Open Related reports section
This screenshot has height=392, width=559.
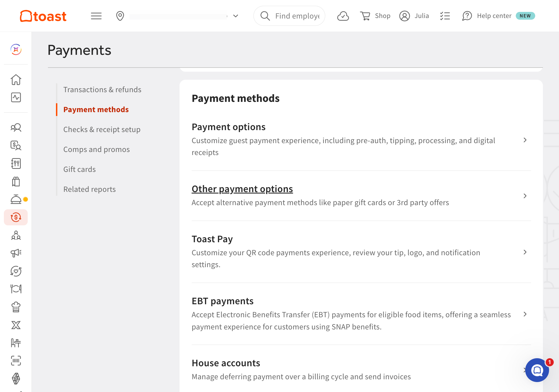(x=89, y=189)
